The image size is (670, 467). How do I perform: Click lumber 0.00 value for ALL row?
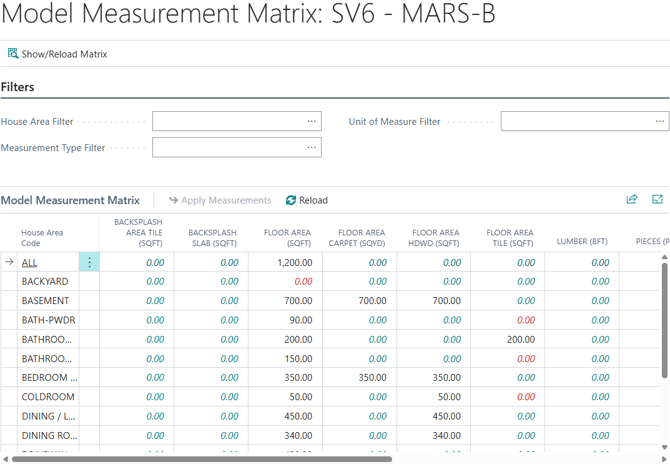600,262
